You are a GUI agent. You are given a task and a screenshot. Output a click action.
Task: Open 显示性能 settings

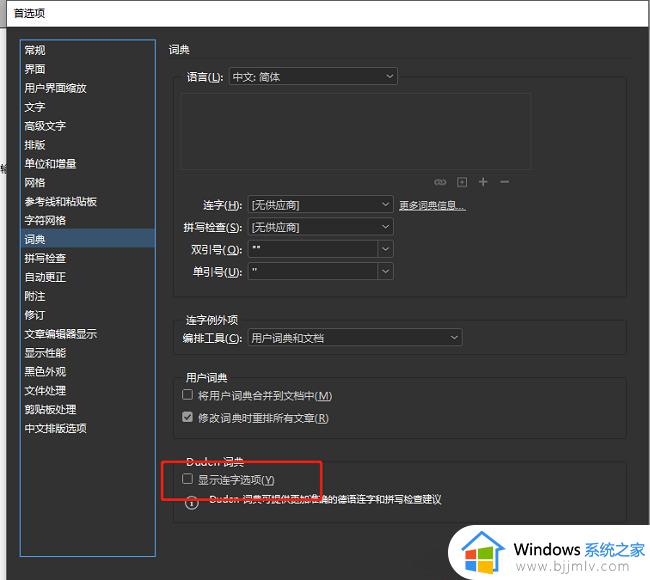87,353
